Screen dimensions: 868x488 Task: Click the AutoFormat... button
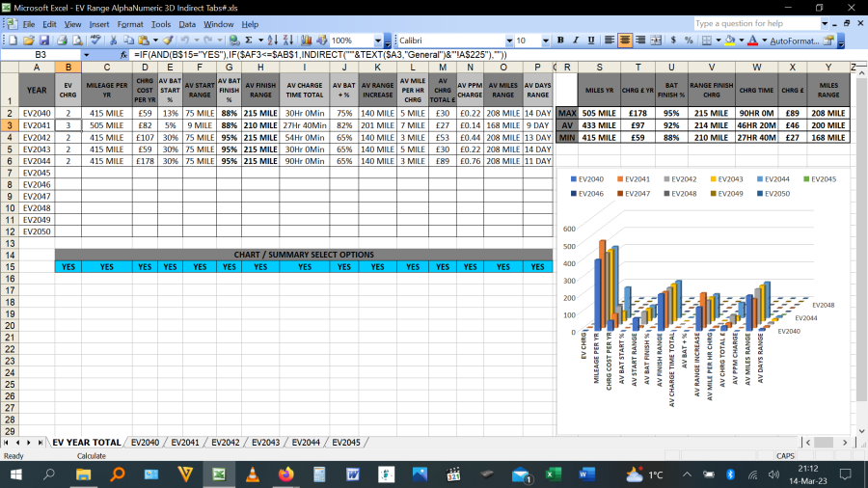pyautogui.click(x=795, y=41)
